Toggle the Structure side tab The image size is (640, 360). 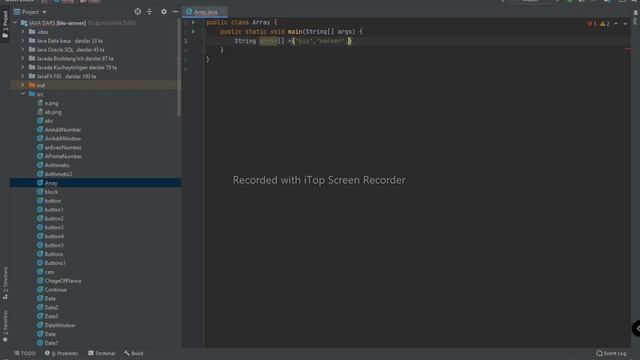pyautogui.click(x=5, y=283)
